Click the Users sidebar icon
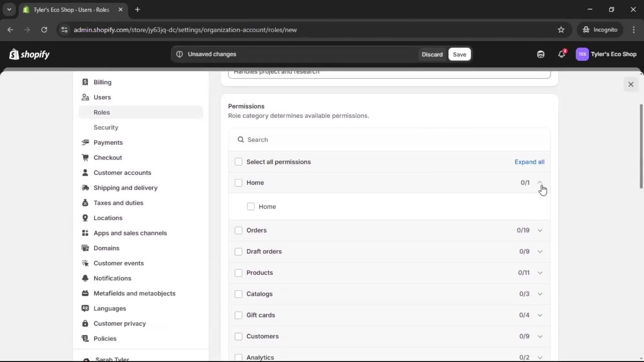644x362 pixels. pos(86,97)
